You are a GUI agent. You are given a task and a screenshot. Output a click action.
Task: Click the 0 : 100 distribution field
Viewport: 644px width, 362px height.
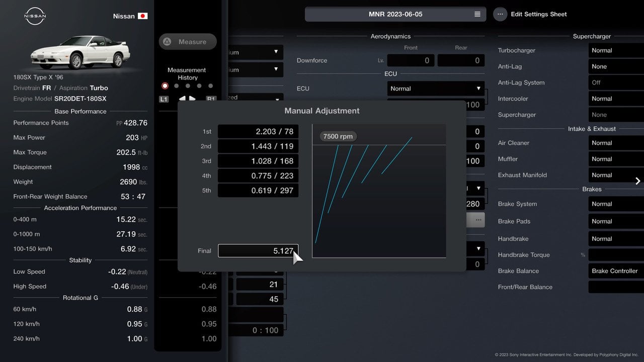click(x=255, y=330)
